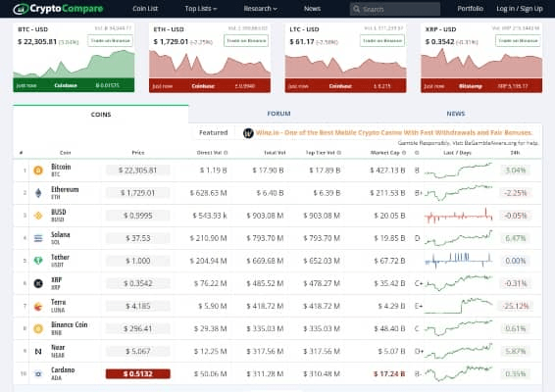
Task: Click the Search input field
Action: coord(395,9)
